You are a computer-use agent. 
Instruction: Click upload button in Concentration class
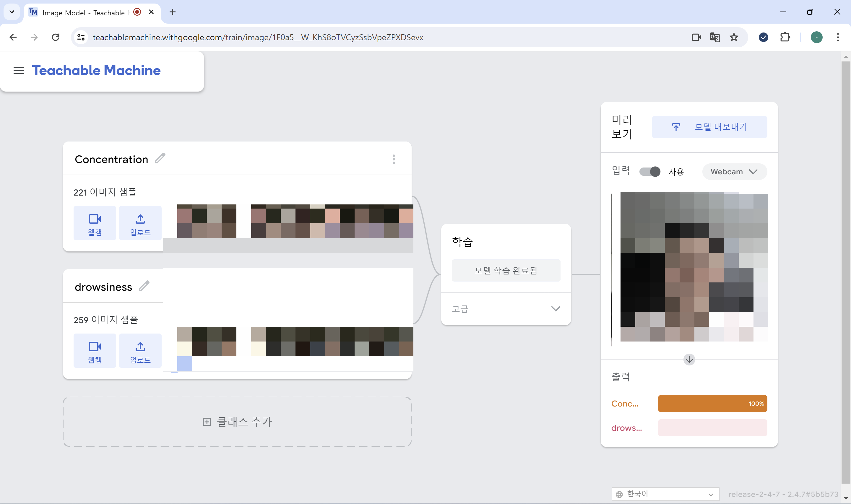140,223
